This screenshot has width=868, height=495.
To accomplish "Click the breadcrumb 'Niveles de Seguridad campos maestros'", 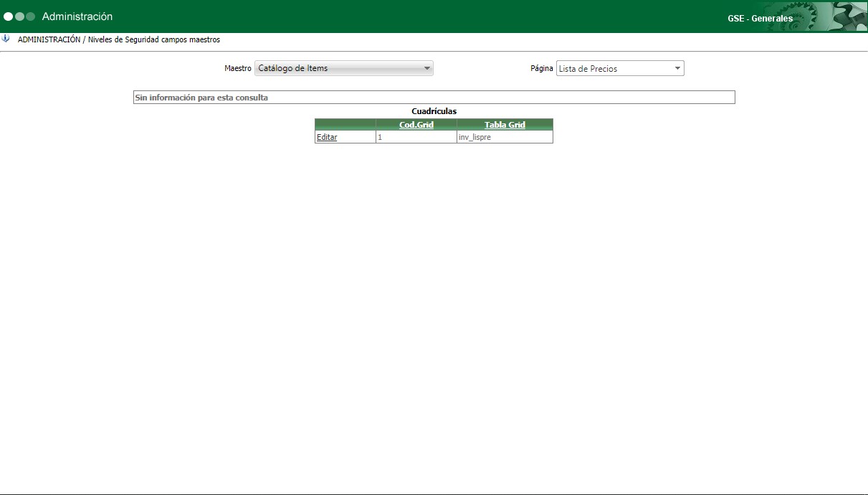I will click(154, 40).
